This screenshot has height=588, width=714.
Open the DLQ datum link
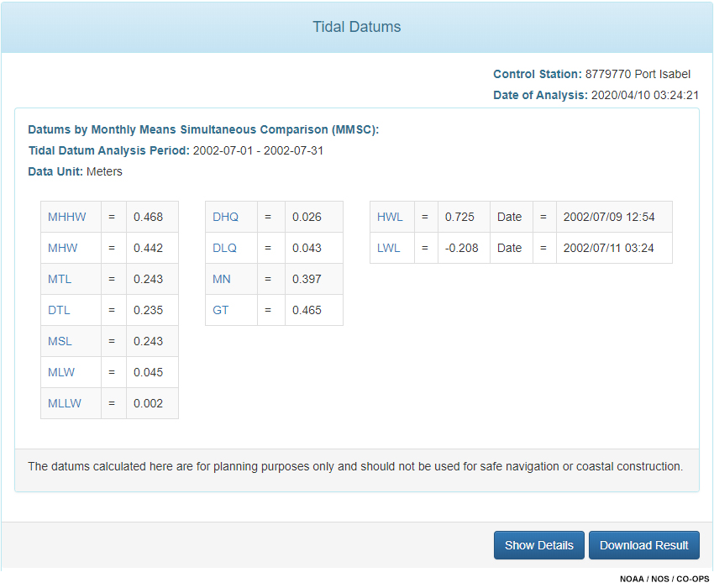224,248
